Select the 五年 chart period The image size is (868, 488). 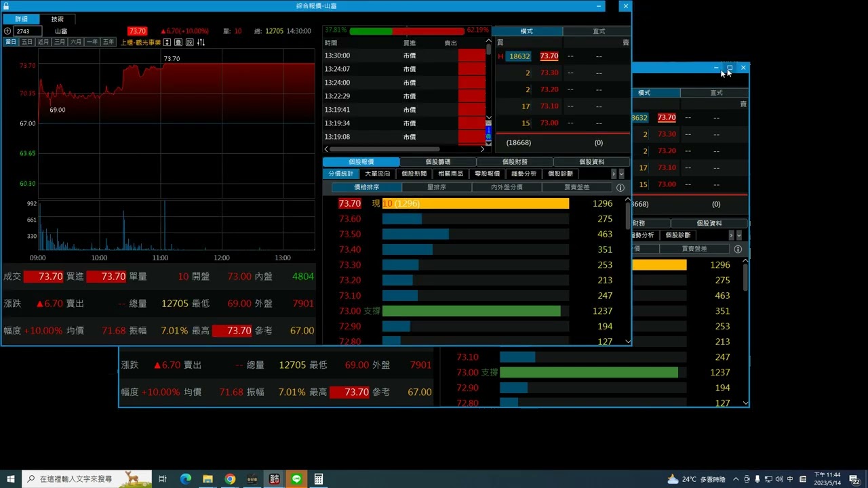click(x=108, y=42)
